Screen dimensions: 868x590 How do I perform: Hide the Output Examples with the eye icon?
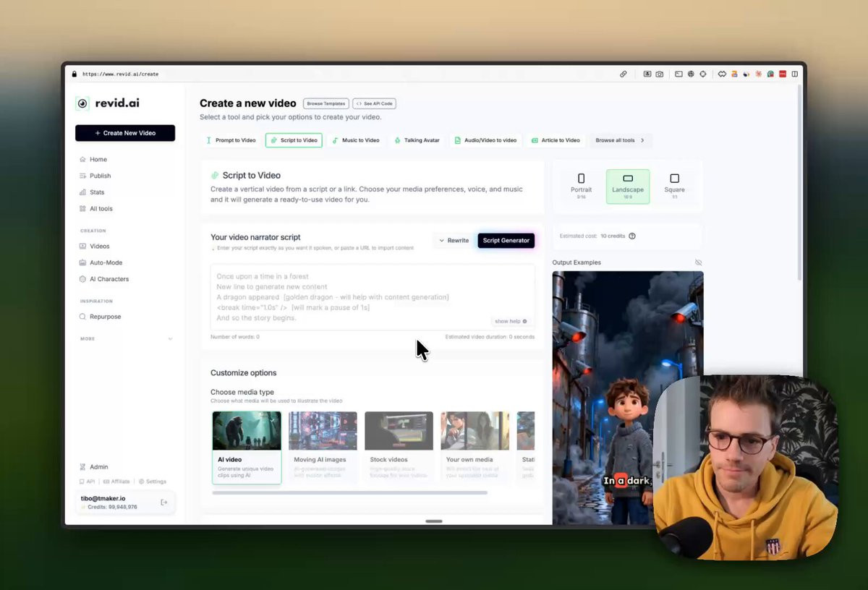point(698,262)
